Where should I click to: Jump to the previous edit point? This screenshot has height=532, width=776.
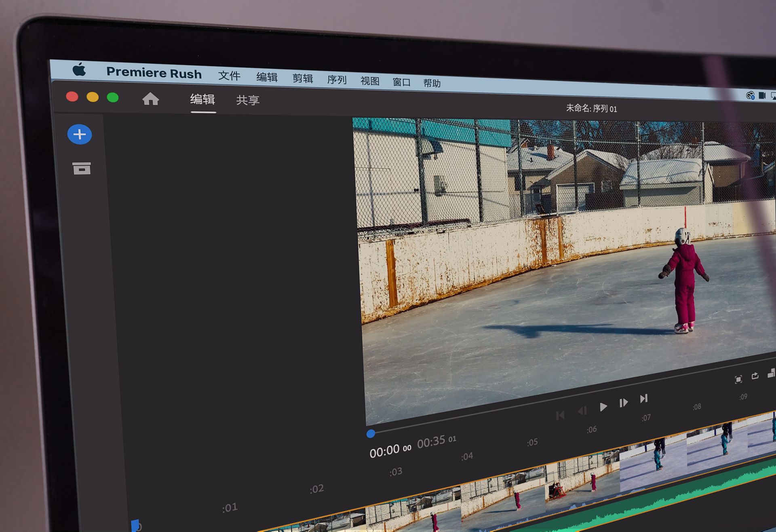[560, 415]
